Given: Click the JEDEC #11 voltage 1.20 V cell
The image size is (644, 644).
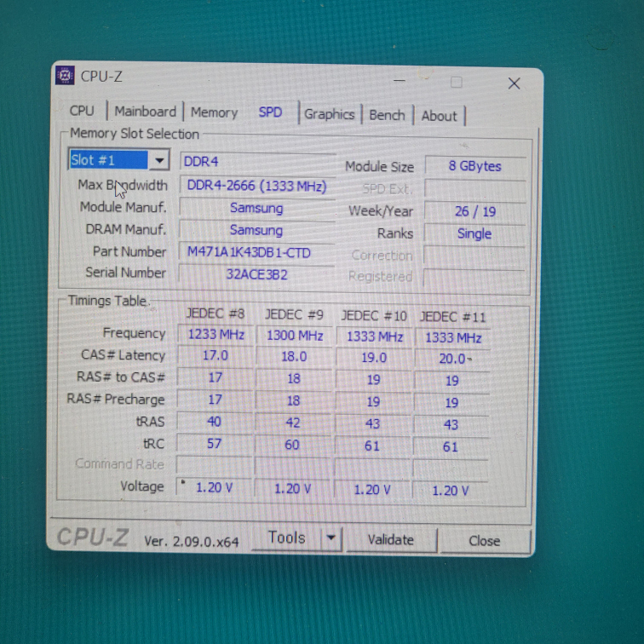Looking at the screenshot, I should coord(450,491).
